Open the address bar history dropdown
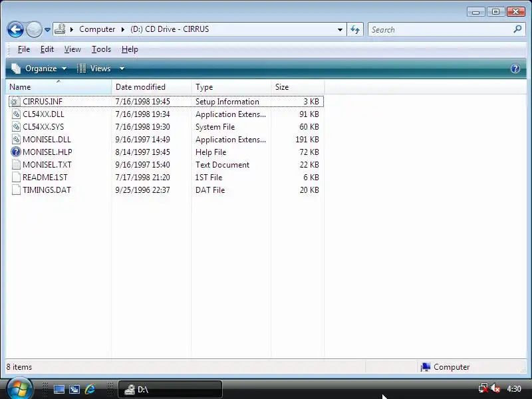Viewport: 532px width, 399px height. tap(340, 29)
